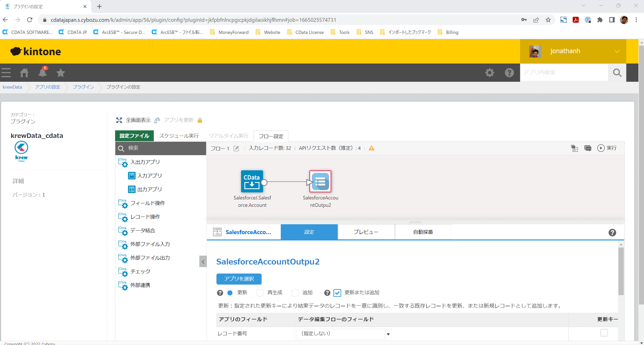Enable update key checkbox for レコード番号
644x345 pixels.
604,333
